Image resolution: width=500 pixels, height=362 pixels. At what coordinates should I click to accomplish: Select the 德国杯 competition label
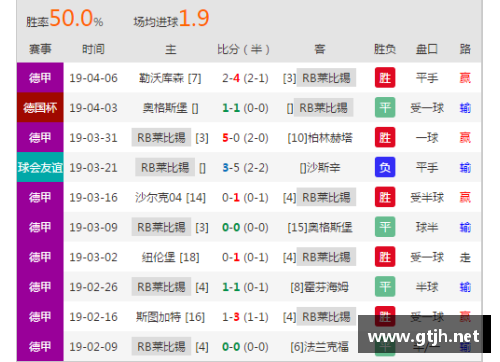click(x=40, y=108)
